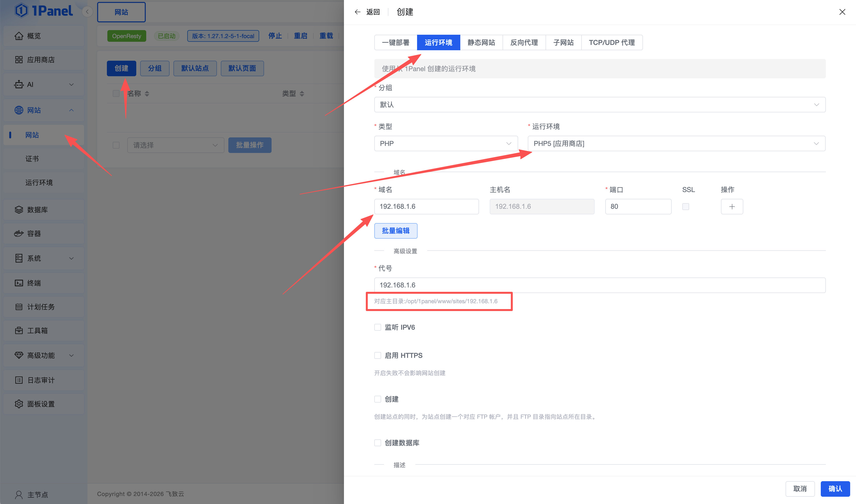856x504 pixels.
Task: Select the 静态网站 tab
Action: 481,42
